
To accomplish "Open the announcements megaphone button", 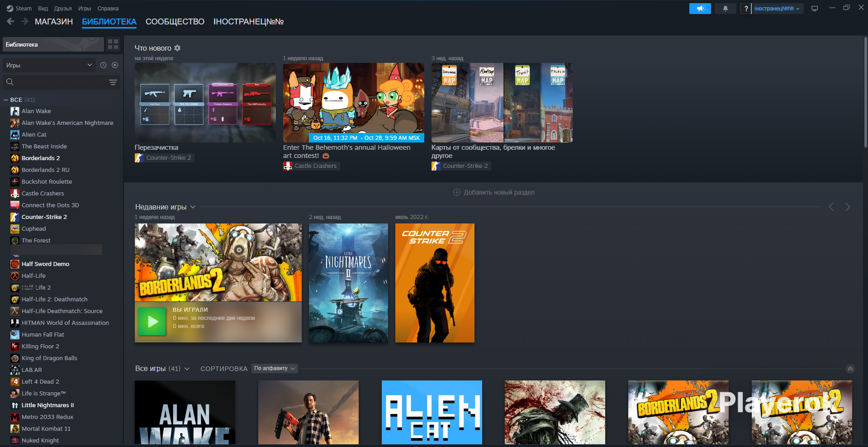I will 700,9.
